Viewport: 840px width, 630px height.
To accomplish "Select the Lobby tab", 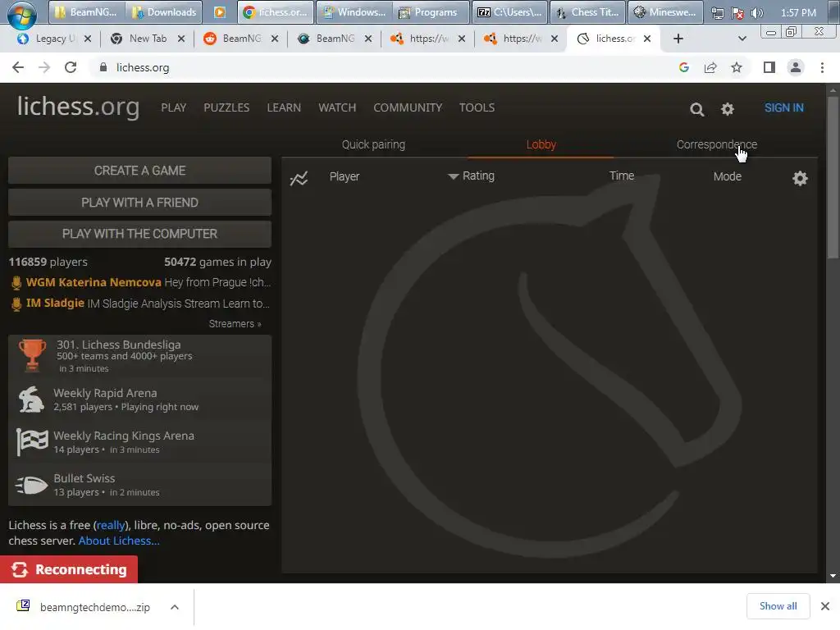I will coord(541,144).
